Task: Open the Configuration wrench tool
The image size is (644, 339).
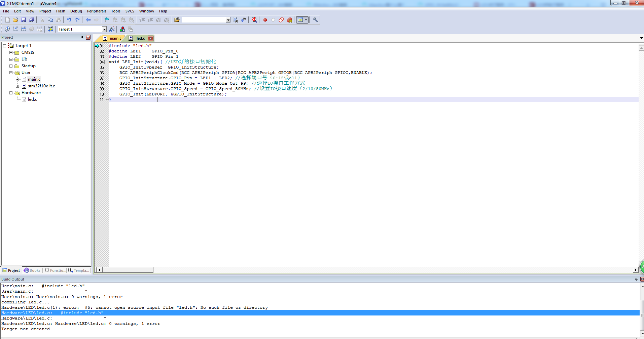Action: click(315, 20)
